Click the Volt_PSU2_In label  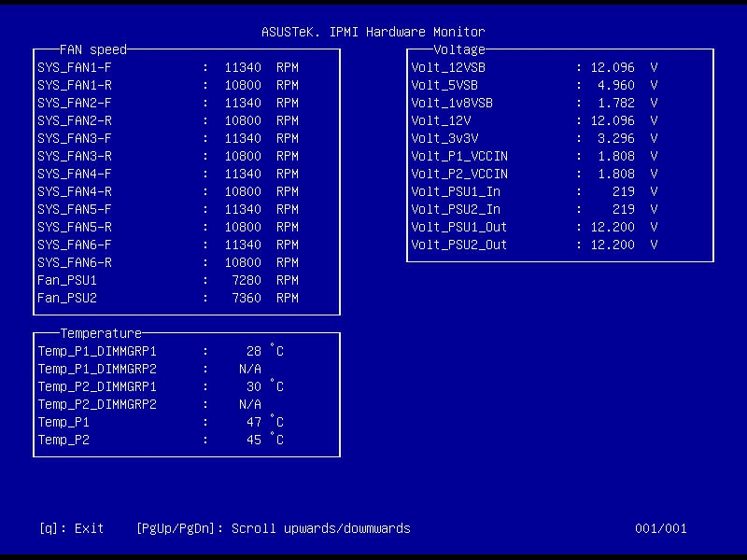click(456, 209)
